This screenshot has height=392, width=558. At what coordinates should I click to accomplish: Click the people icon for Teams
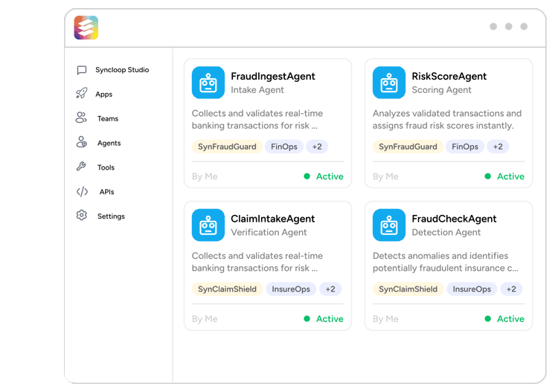(x=82, y=118)
